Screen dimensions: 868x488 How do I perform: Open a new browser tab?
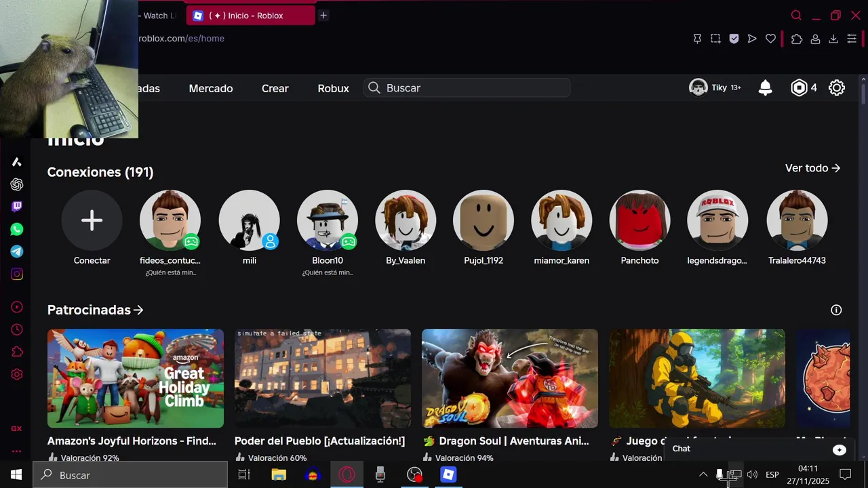pyautogui.click(x=323, y=15)
